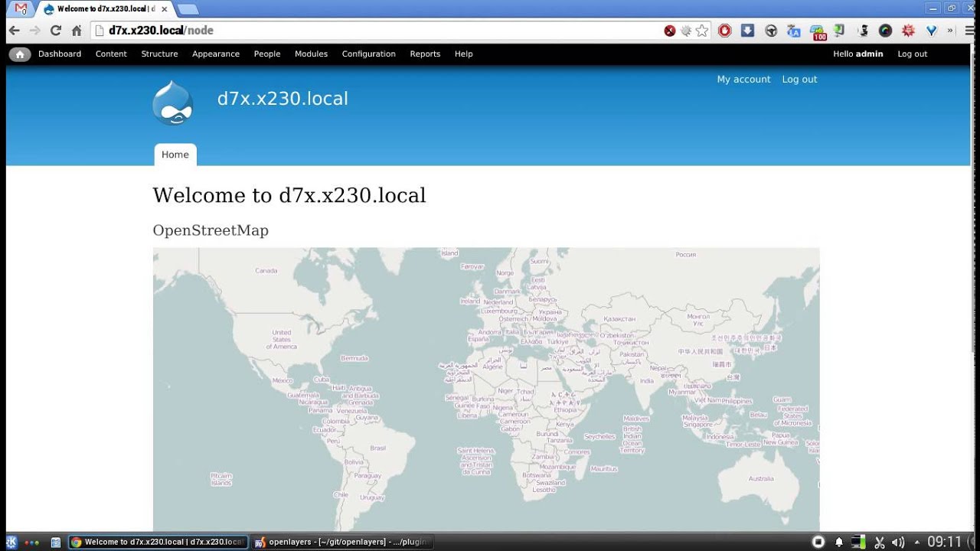
Task: Open the pinned Gmail tab
Action: pyautogui.click(x=21, y=9)
